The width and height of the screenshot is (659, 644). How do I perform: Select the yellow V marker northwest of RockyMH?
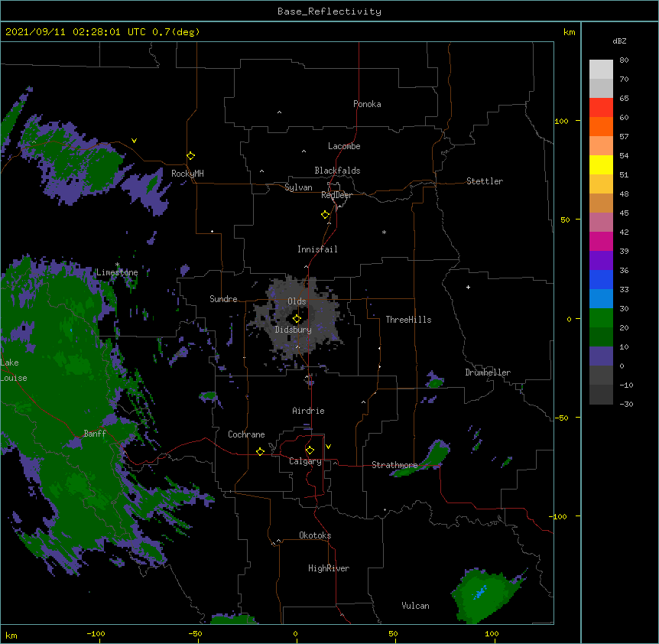click(x=134, y=141)
